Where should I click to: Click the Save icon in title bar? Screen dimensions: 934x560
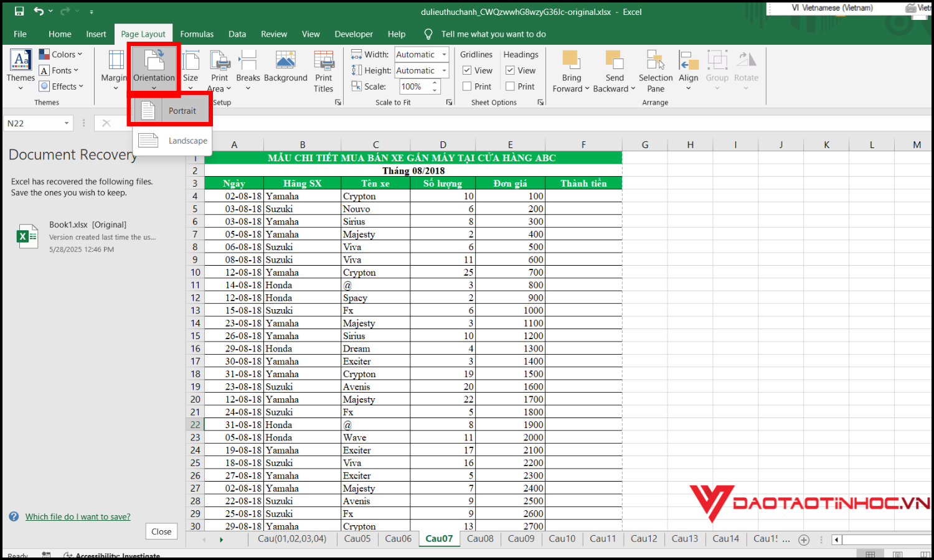(19, 11)
